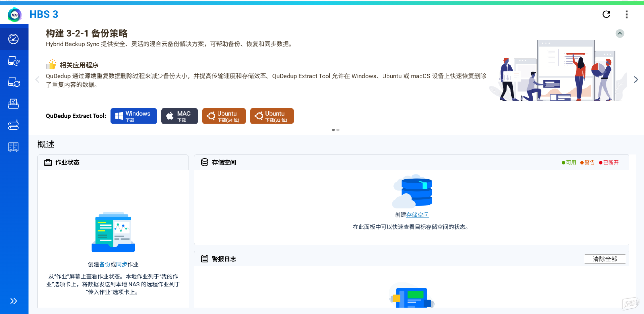
Task: Click the 警报日志 panel list icon
Action: (205, 259)
